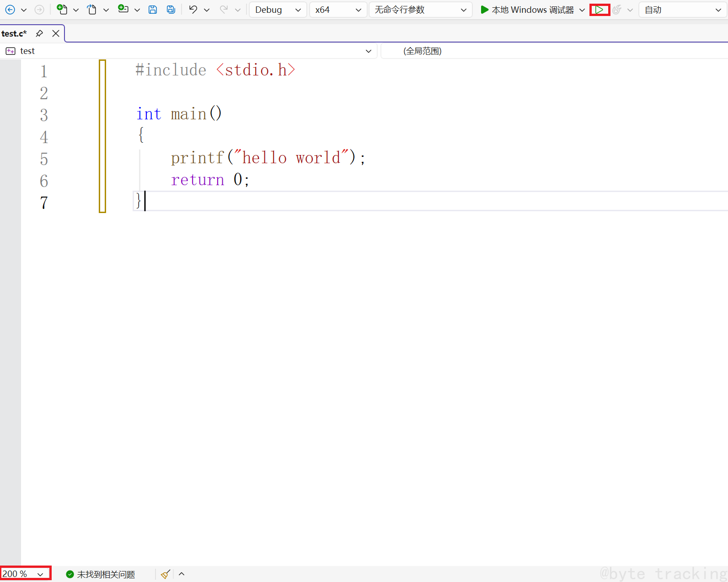Click the return keyword on line 6

tap(198, 180)
